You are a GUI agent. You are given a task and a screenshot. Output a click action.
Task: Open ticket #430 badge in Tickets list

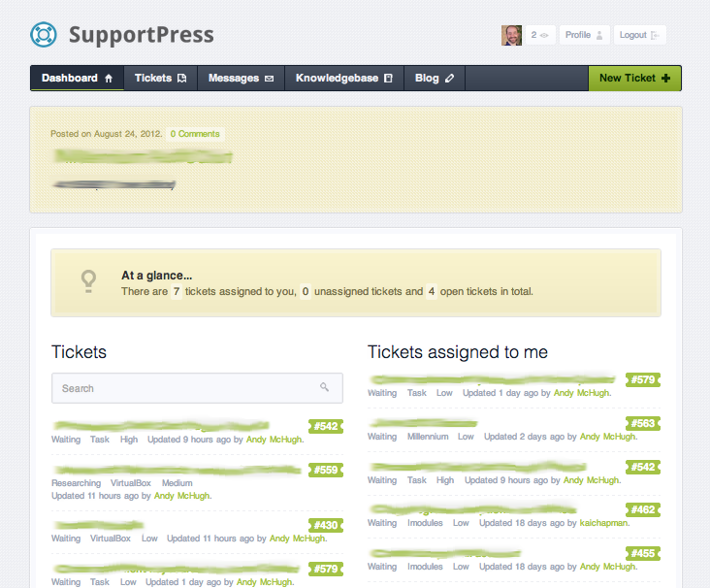click(326, 525)
